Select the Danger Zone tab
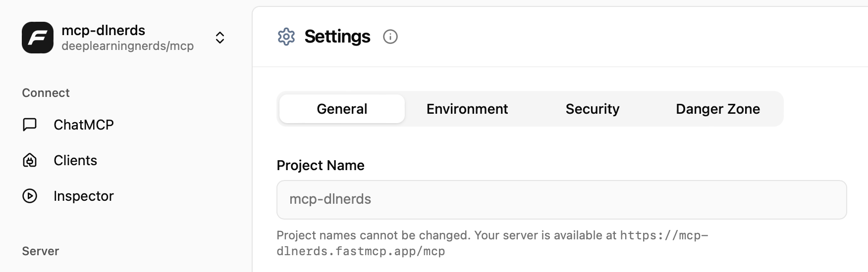The height and width of the screenshot is (272, 868). click(718, 109)
